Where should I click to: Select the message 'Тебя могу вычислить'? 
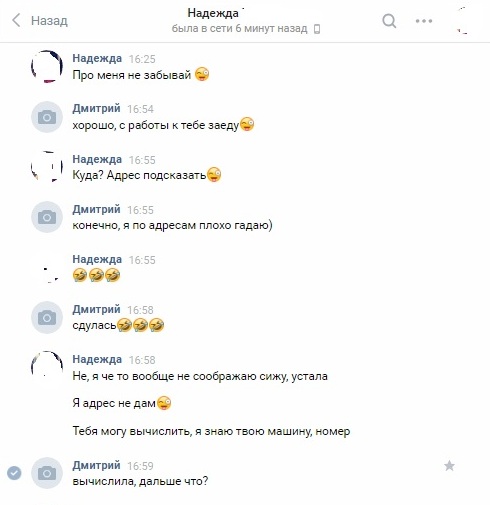211,431
